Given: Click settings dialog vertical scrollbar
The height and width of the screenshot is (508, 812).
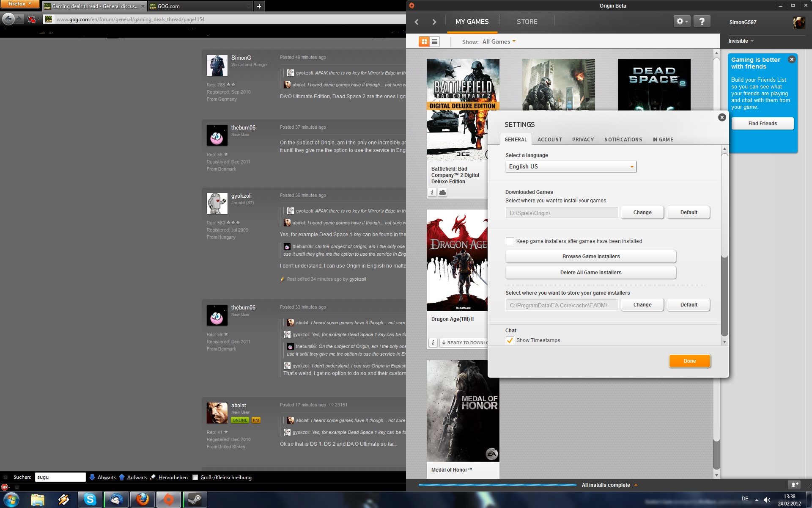Looking at the screenshot, I should pos(724,206).
